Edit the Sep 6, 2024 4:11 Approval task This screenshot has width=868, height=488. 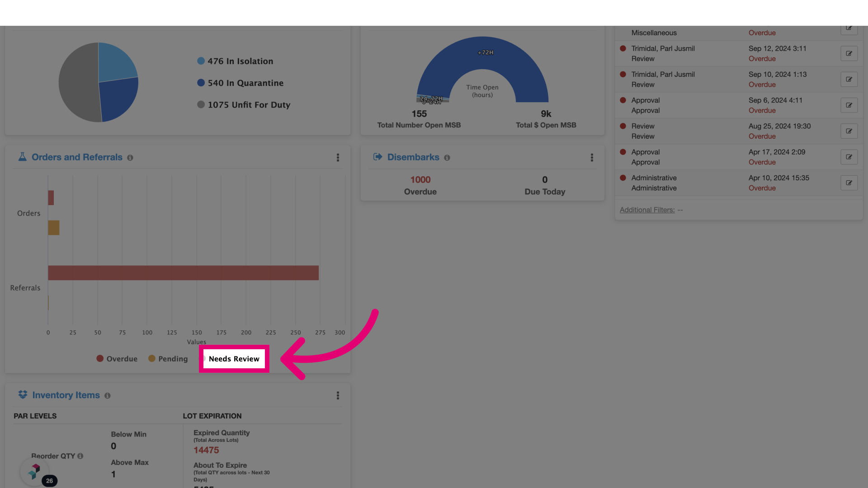tap(849, 105)
